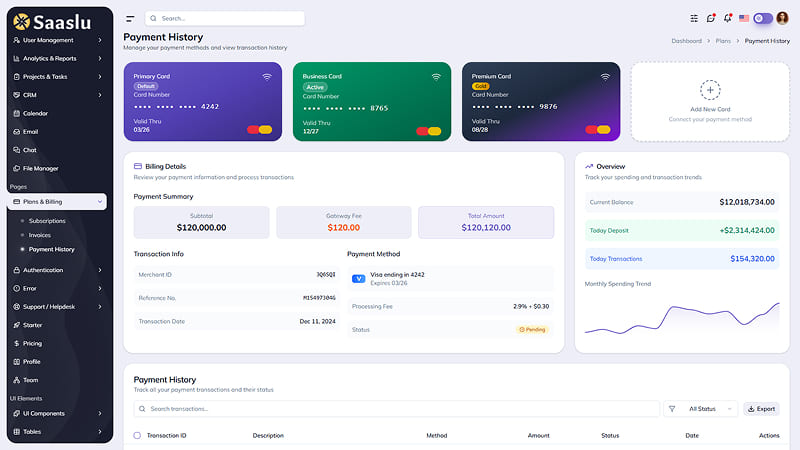Toggle dark mode switch in header
The image size is (800, 450).
coord(763,18)
